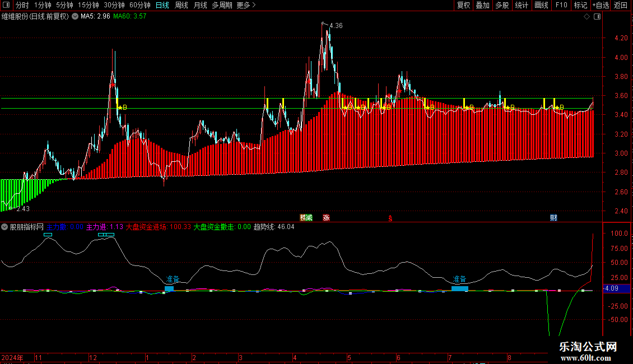Image resolution: width=633 pixels, height=364 pixels.
Task: Click the 4.36 high price label
Action: click(336, 26)
